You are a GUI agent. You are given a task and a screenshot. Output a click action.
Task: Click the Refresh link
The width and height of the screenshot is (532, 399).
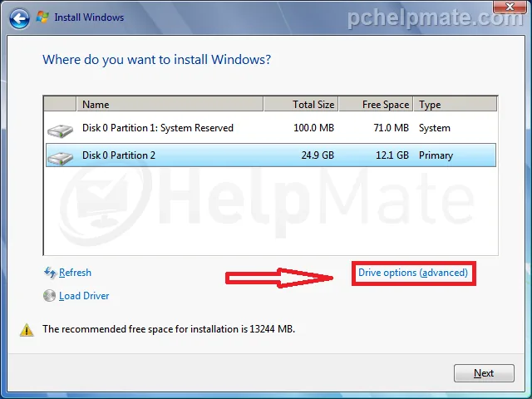coord(75,273)
